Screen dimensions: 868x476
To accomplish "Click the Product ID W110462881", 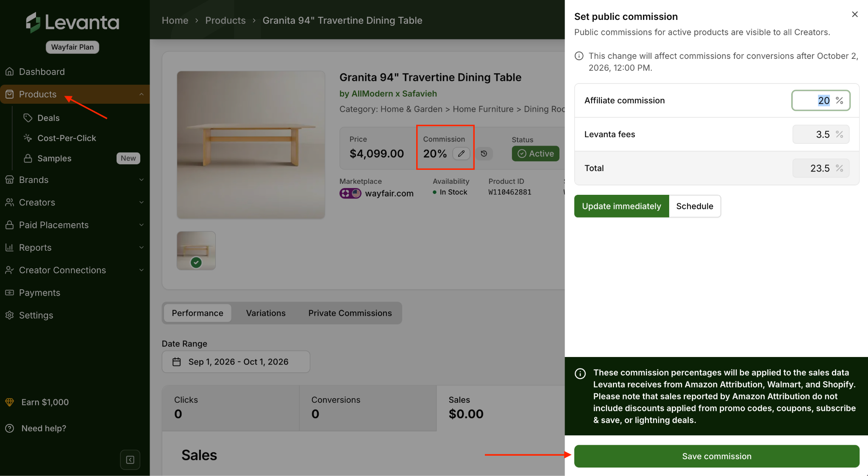I will click(x=510, y=192).
